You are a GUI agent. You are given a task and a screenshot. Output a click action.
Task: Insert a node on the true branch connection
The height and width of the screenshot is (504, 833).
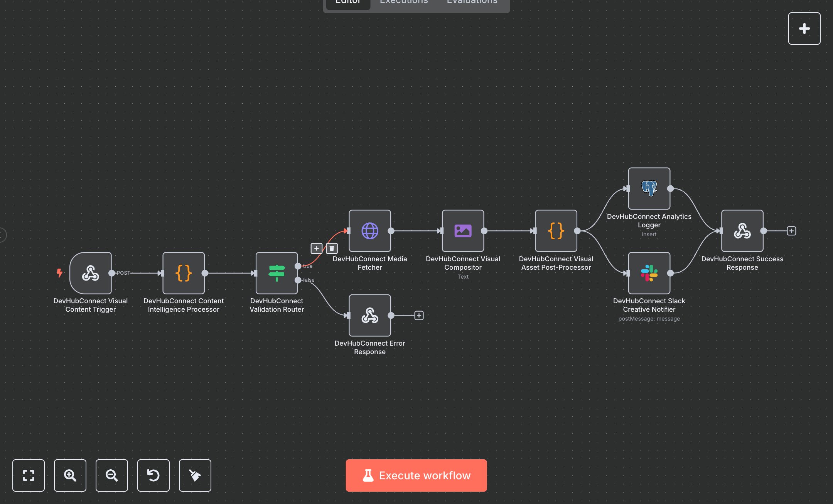pos(316,249)
